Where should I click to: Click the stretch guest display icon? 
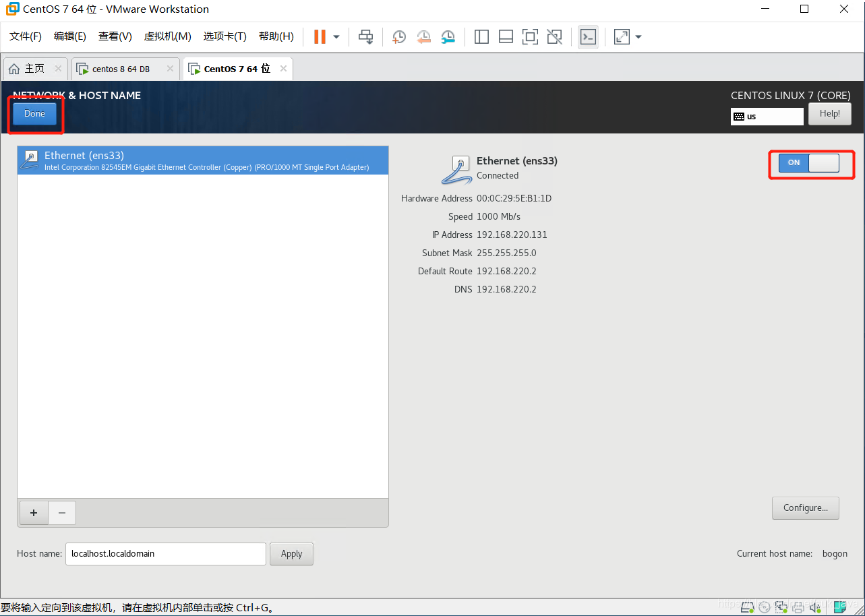pyautogui.click(x=622, y=36)
